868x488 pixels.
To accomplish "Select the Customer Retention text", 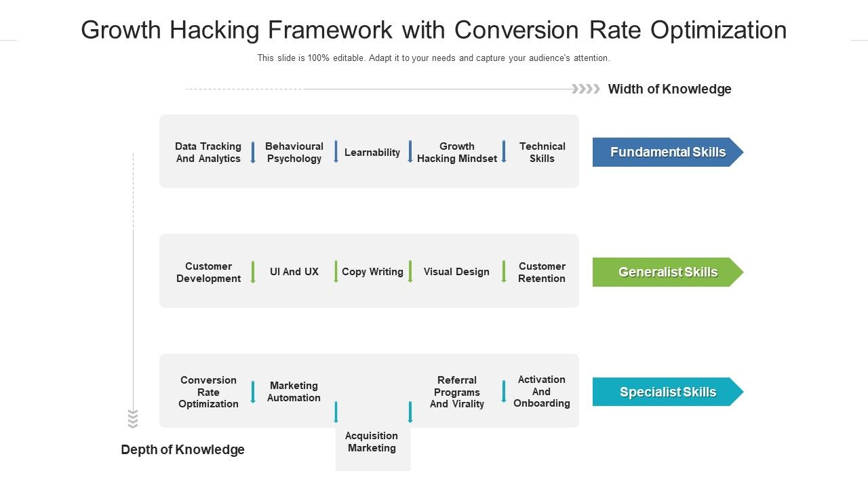I will point(542,272).
